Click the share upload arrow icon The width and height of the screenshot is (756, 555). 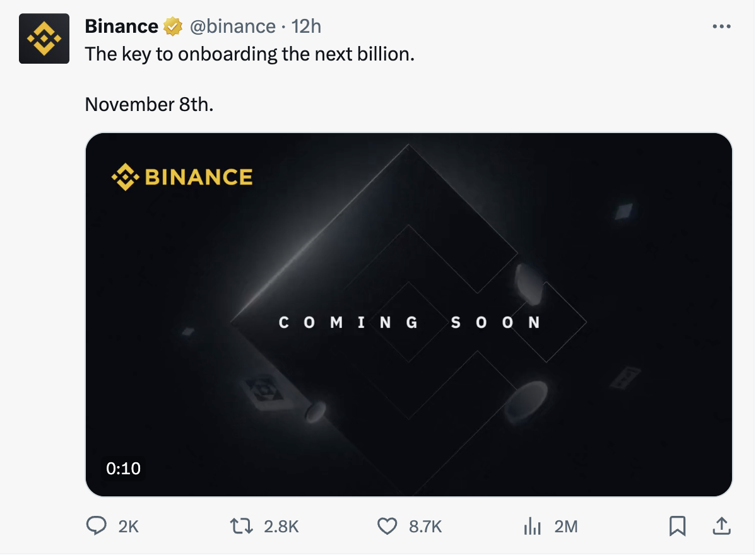[x=721, y=525]
